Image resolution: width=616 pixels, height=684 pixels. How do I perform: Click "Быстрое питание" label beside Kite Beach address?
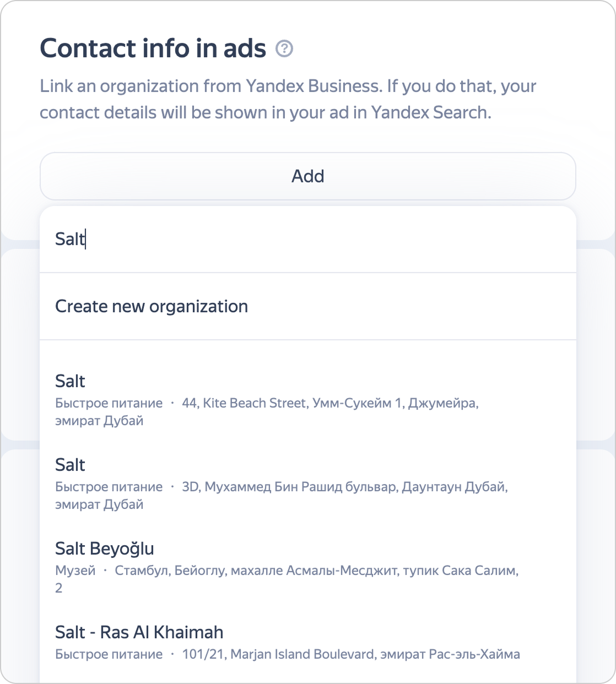click(109, 403)
